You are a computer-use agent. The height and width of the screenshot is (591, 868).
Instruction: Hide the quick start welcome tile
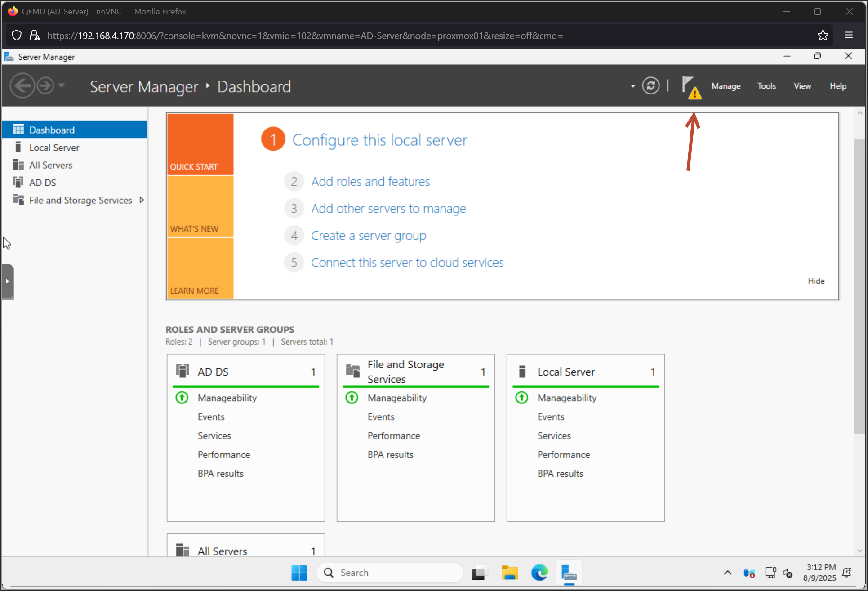tap(816, 281)
